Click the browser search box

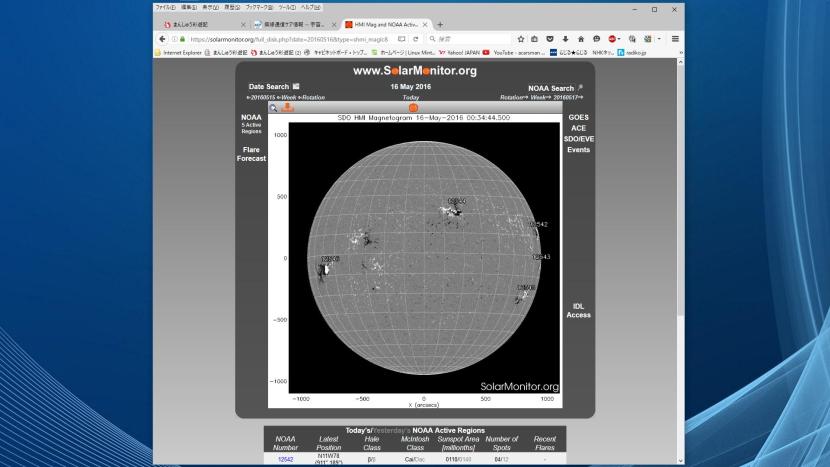(468, 39)
